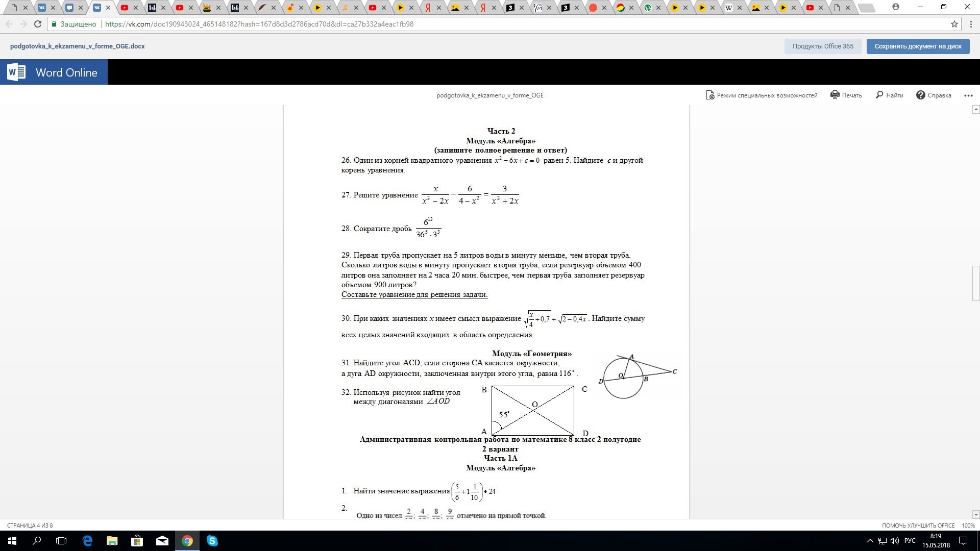The image size is (980, 551).
Task: Open Windows search magnifier on the taskbar
Action: click(37, 541)
